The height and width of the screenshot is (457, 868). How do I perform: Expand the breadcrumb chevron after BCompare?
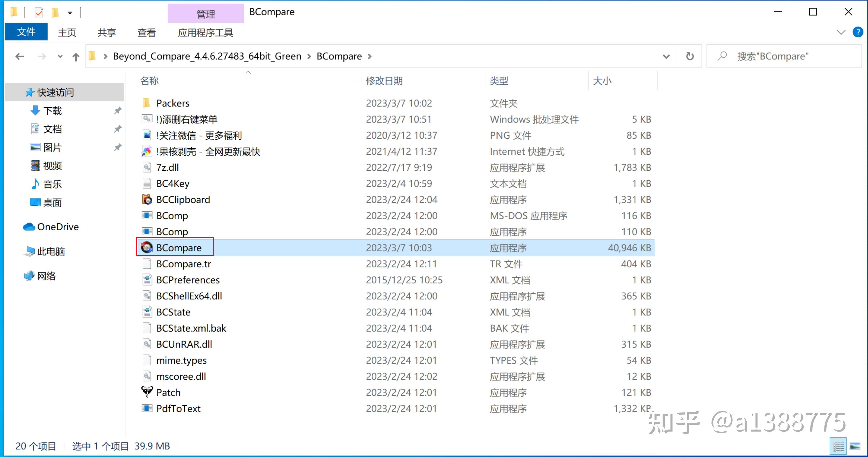[370, 56]
